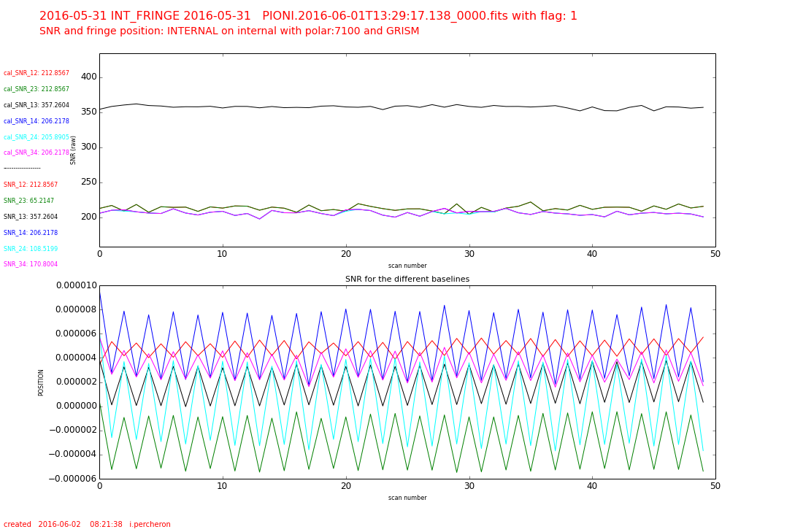Click the POSITION y-axis label
Image resolution: width=795 pixels, height=532 pixels.
click(42, 382)
